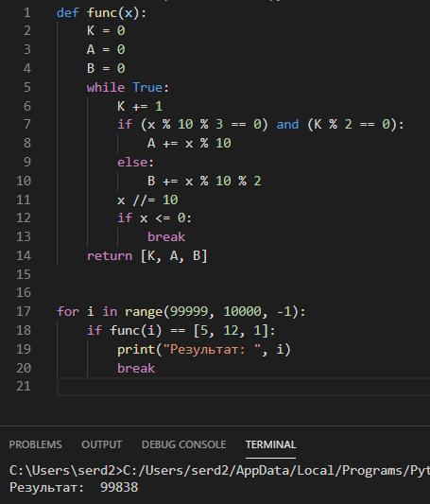Click line number 5 in the gutter

pyautogui.click(x=27, y=87)
